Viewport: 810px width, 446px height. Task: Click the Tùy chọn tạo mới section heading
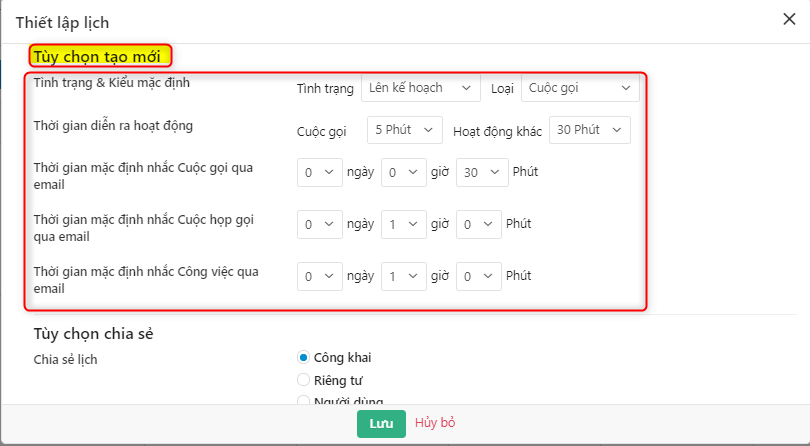pos(102,56)
